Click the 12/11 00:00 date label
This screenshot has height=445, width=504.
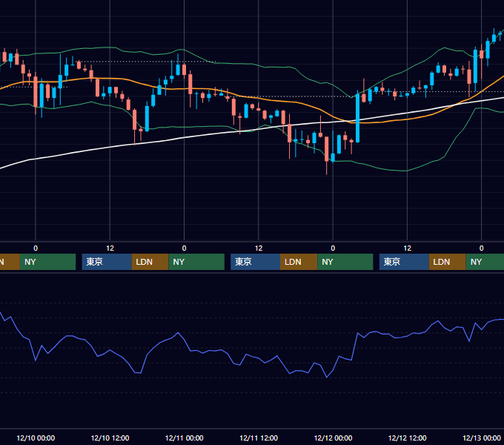[x=184, y=438]
